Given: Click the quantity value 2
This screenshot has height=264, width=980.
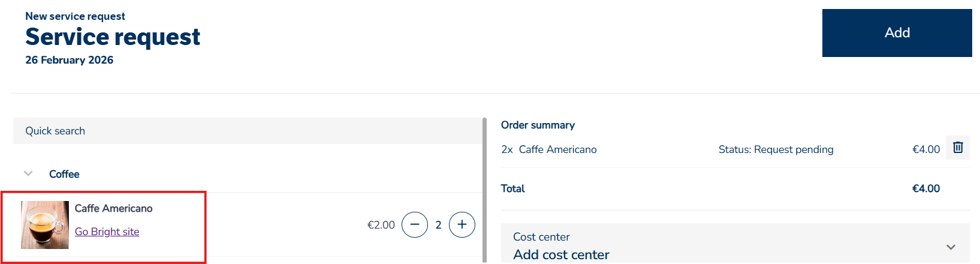Looking at the screenshot, I should point(438,225).
